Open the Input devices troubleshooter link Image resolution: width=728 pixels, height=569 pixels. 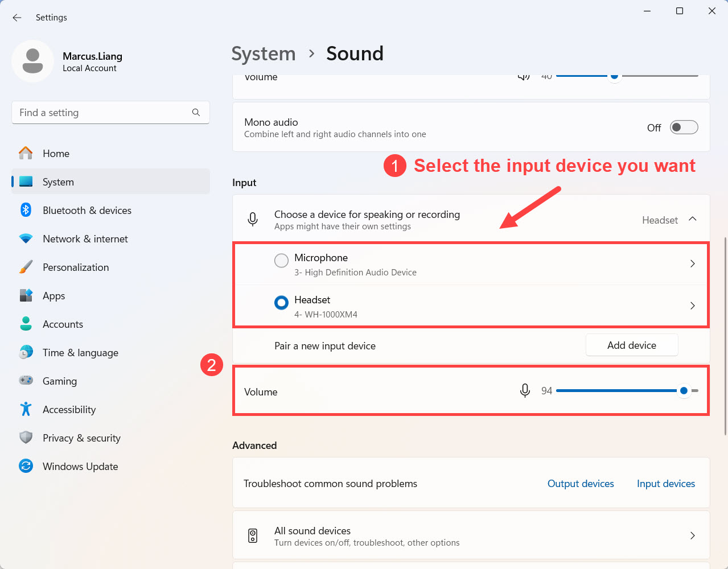coord(665,484)
